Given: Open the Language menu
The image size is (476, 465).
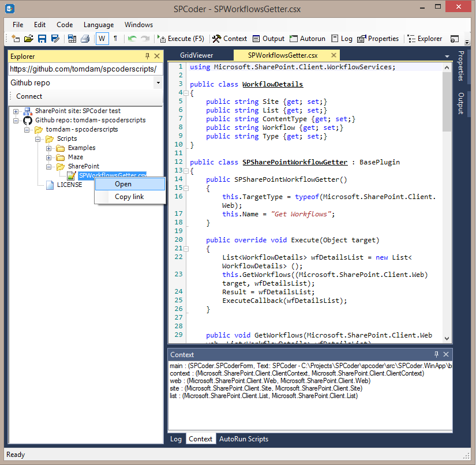Looking at the screenshot, I should [99, 25].
